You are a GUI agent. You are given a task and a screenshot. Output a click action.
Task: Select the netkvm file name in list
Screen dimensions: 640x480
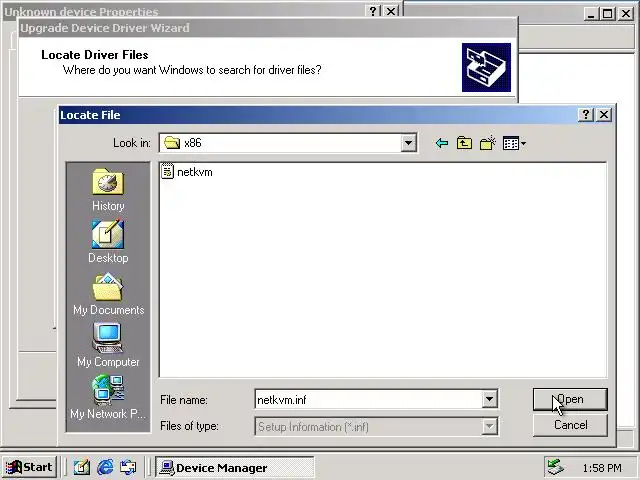point(195,172)
